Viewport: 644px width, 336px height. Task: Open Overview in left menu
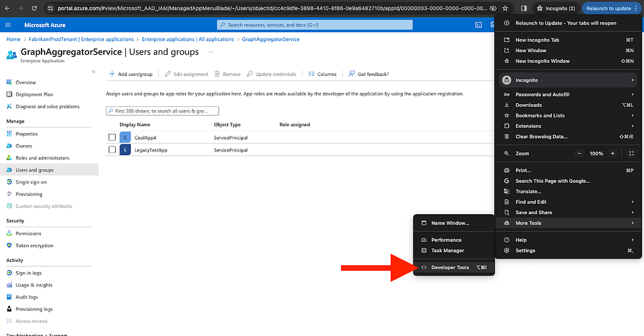click(x=25, y=82)
